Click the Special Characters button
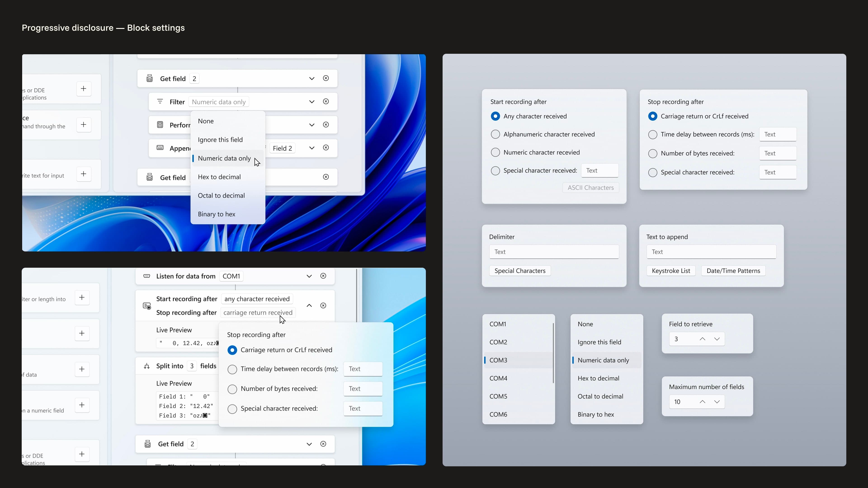Screen dimensions: 868x488 pyautogui.click(x=520, y=271)
